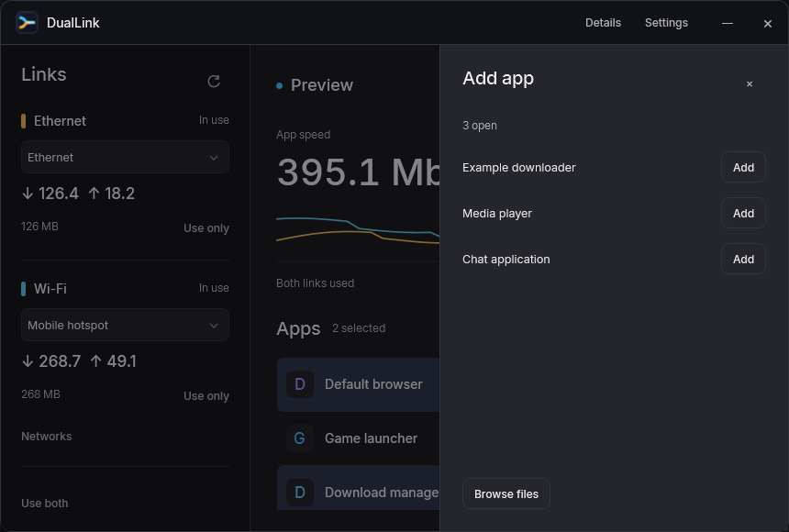Click the Ethernet download arrow icon
Screen dimensions: 789x532
(x=28, y=194)
